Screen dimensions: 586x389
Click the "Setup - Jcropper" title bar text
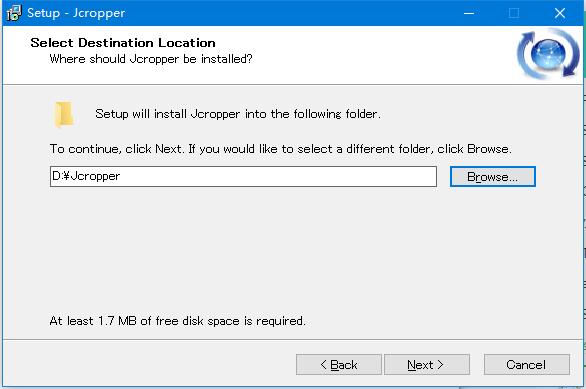pos(76,13)
